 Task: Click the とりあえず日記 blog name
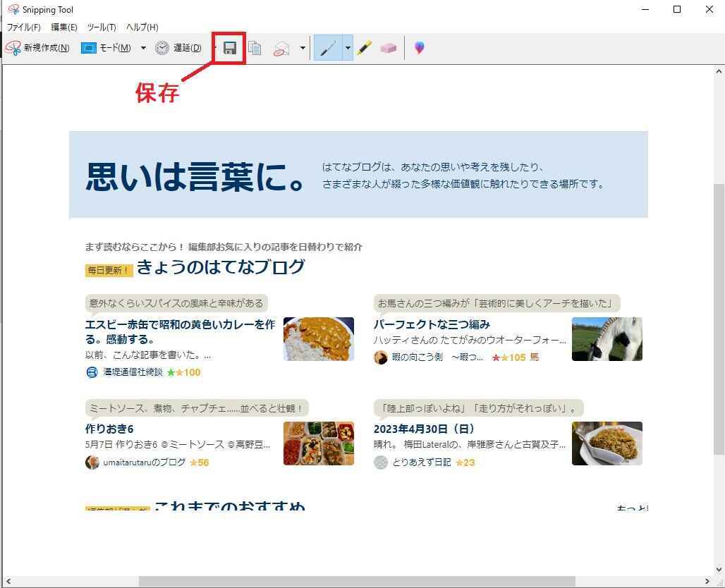click(x=421, y=463)
